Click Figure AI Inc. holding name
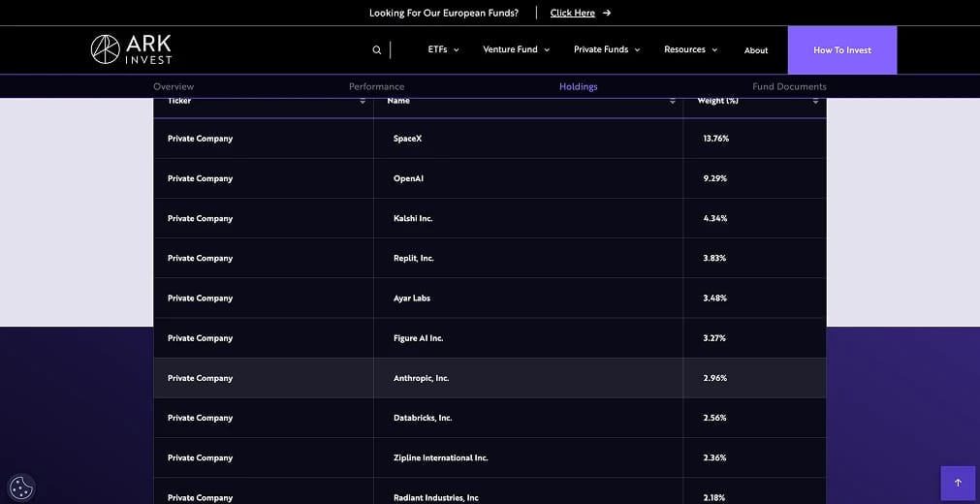Image resolution: width=980 pixels, height=504 pixels. (418, 338)
